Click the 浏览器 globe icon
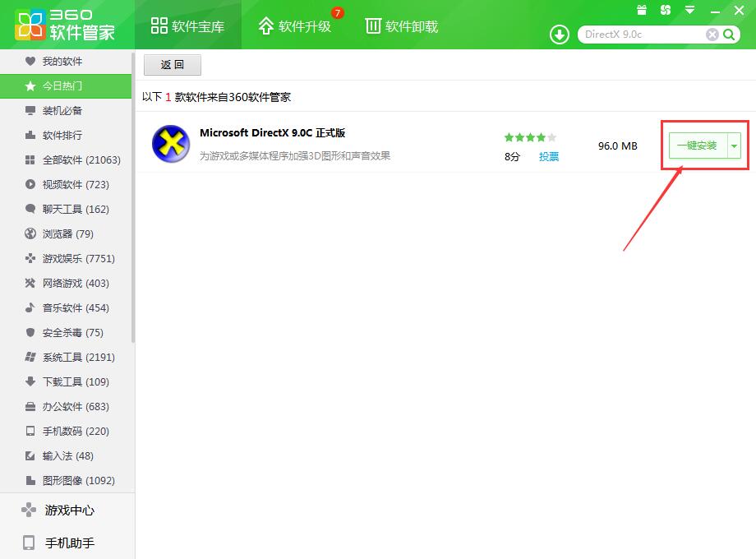This screenshot has height=559, width=756. (30, 234)
